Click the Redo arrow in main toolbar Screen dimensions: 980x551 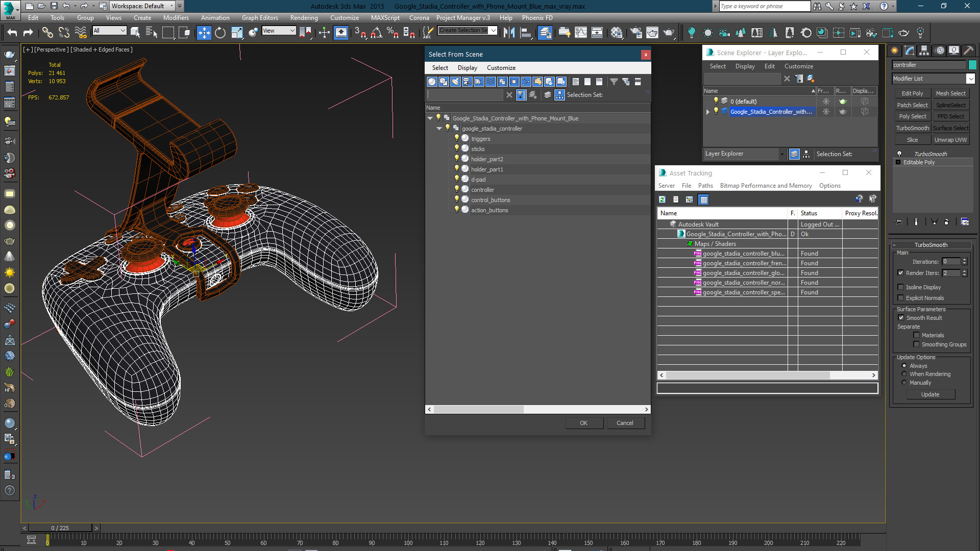point(28,33)
